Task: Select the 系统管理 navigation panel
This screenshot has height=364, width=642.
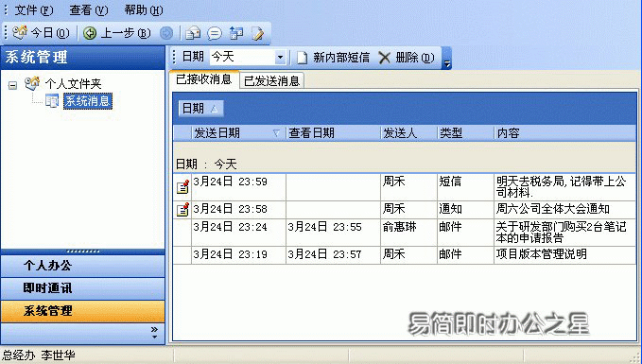Action: coord(82,311)
